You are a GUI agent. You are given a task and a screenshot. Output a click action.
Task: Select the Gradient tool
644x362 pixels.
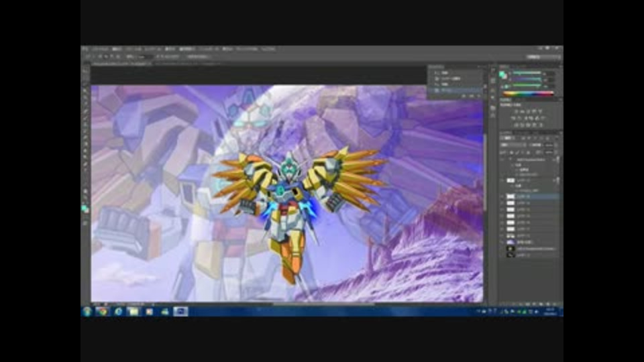[x=85, y=144]
